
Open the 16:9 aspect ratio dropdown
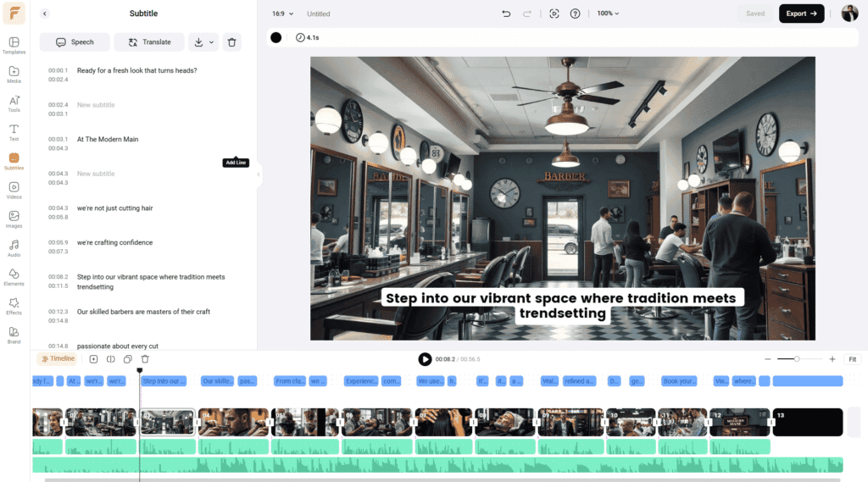point(282,14)
